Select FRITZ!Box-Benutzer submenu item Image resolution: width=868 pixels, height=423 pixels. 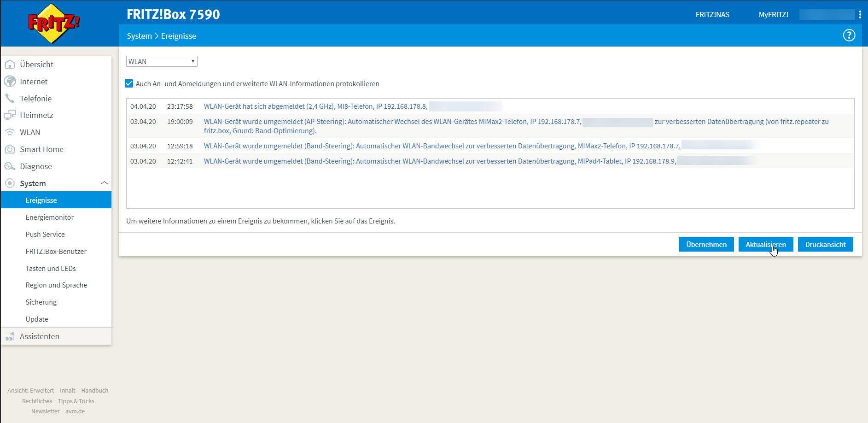pyautogui.click(x=56, y=251)
